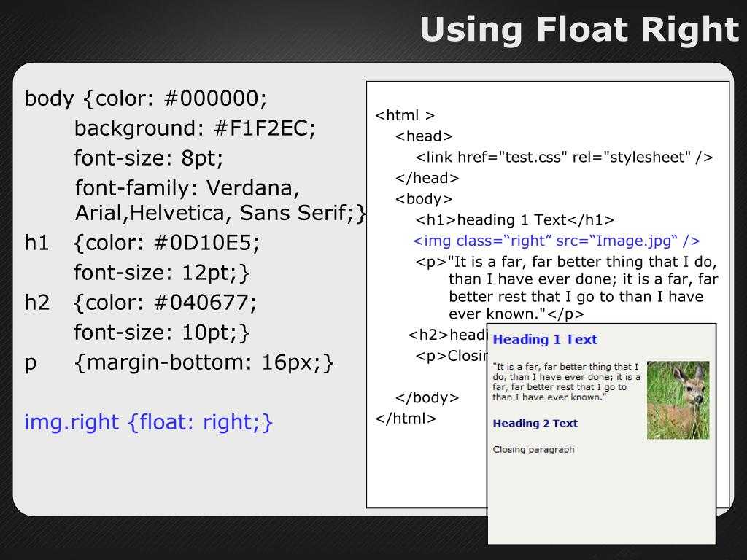The height and width of the screenshot is (560, 747).
Task: Click the 'font-size: 12pt;' declaration
Action: pos(162,273)
